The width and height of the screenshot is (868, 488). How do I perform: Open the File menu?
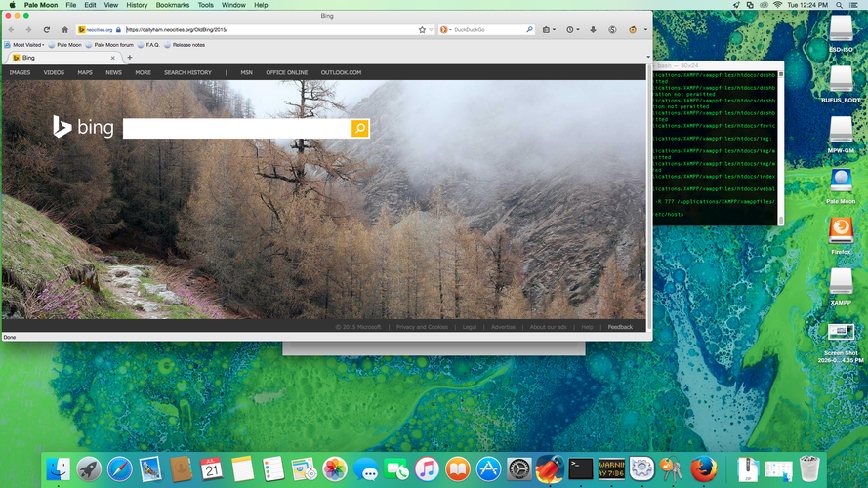point(71,5)
